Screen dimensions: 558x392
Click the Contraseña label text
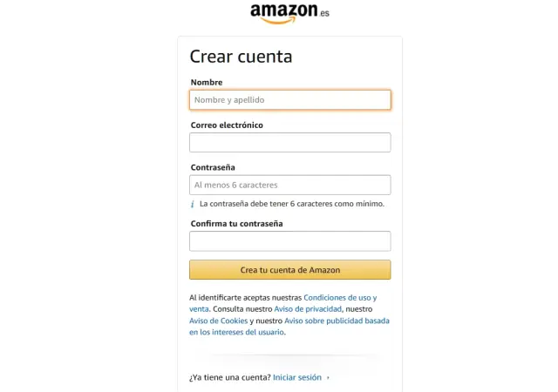click(213, 167)
